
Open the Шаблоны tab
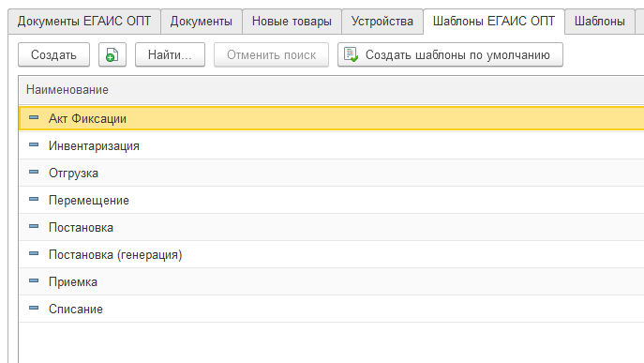point(600,22)
